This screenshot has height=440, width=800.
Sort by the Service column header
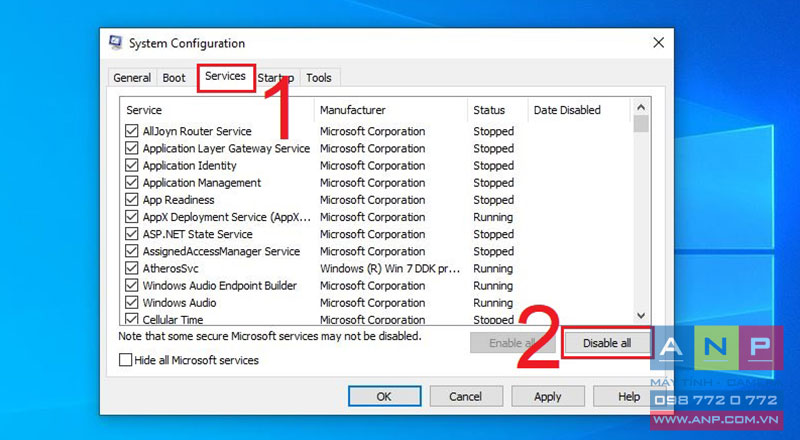point(217,110)
